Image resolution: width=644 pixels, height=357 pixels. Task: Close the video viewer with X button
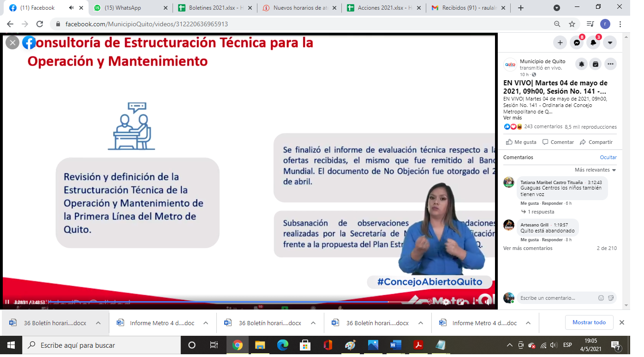point(12,43)
